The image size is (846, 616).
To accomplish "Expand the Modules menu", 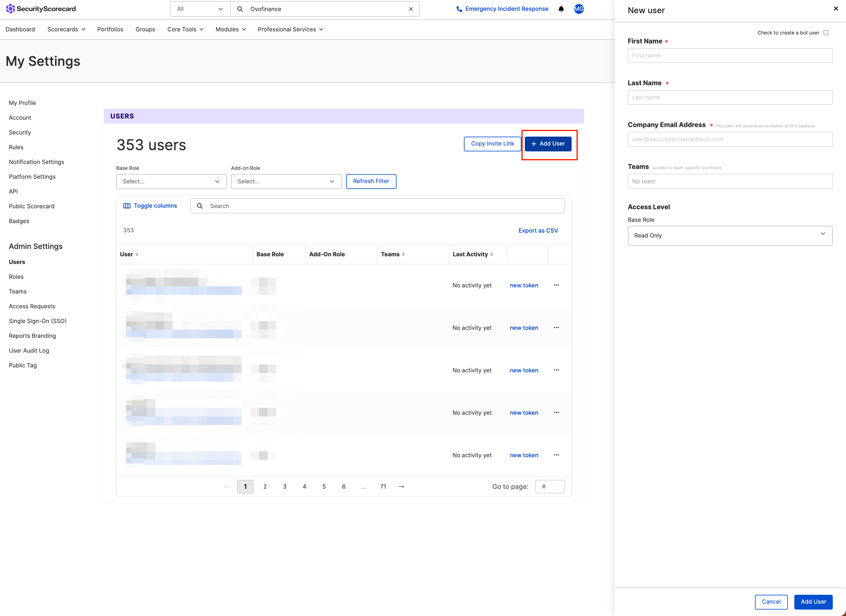I will coord(230,30).
